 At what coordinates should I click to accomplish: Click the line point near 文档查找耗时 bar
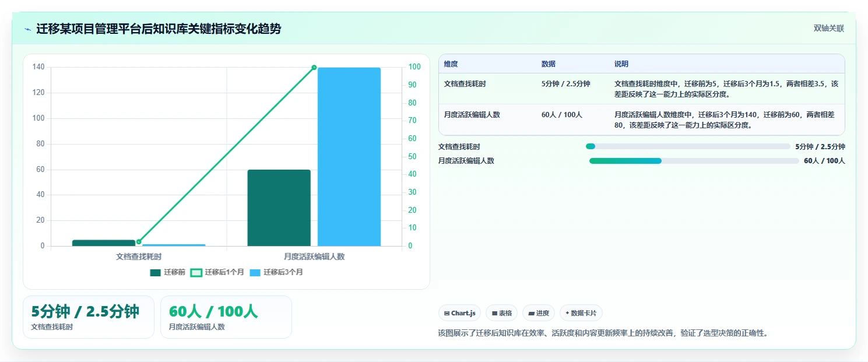tap(139, 242)
